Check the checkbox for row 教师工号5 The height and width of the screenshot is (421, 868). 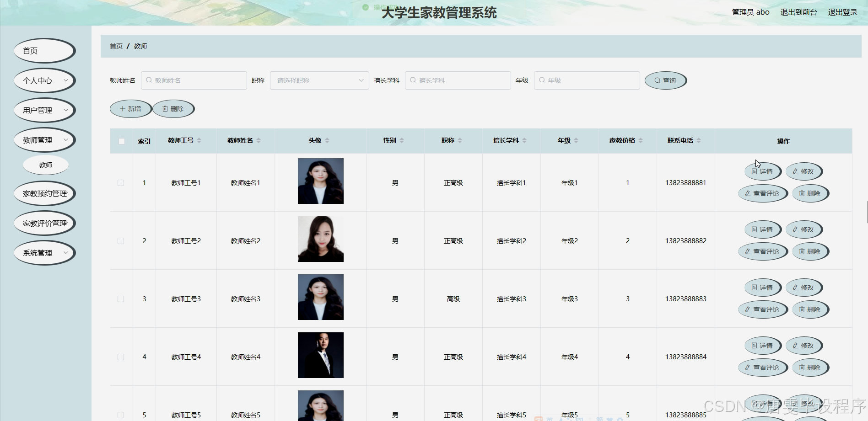click(121, 415)
